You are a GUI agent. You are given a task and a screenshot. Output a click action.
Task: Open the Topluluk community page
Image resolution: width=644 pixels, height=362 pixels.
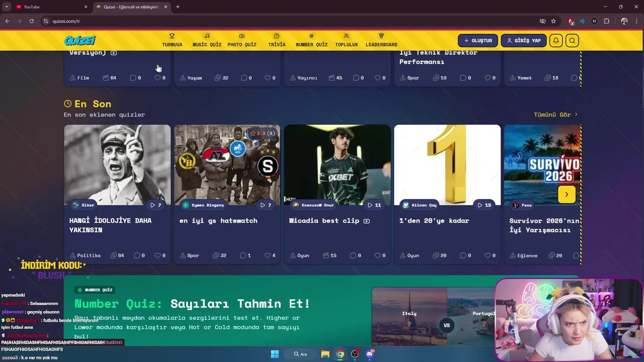[x=347, y=40]
